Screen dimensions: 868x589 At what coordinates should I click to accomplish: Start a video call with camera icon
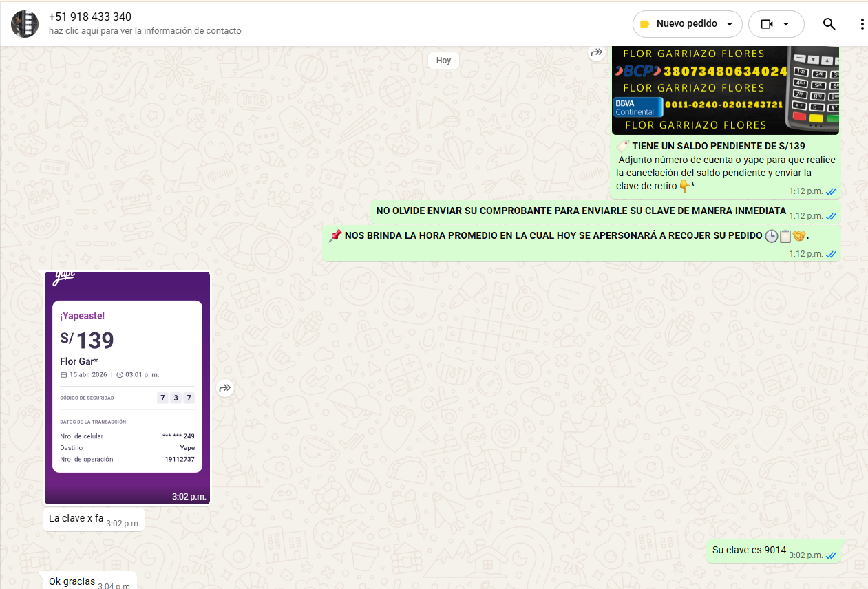coord(767,24)
